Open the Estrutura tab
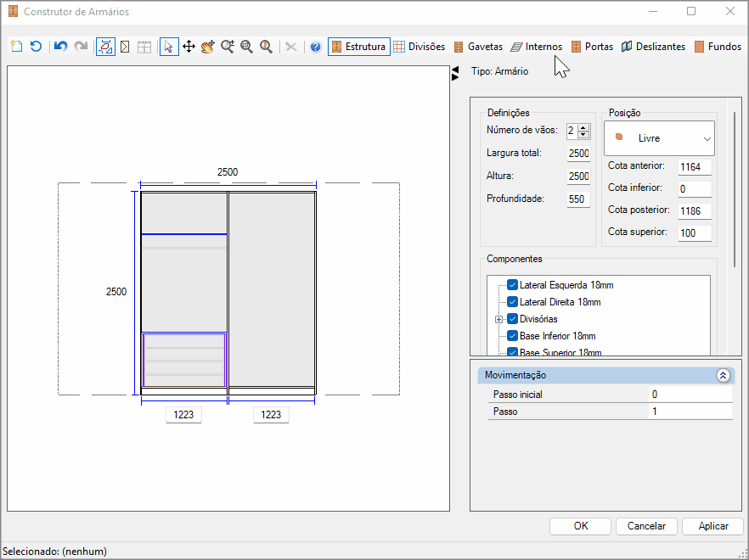 [359, 47]
